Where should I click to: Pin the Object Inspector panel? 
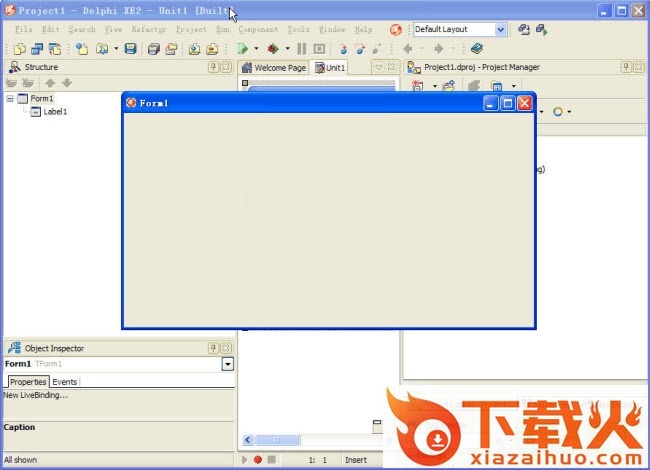click(213, 348)
